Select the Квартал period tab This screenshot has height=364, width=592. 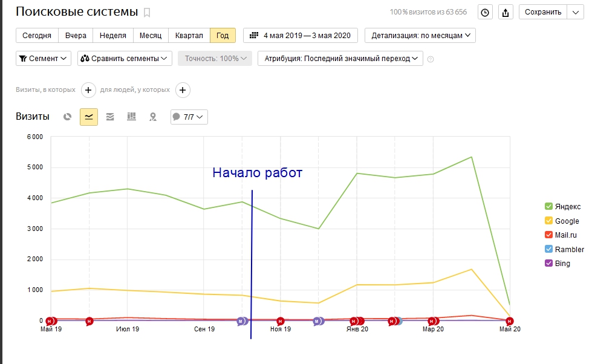pyautogui.click(x=189, y=35)
